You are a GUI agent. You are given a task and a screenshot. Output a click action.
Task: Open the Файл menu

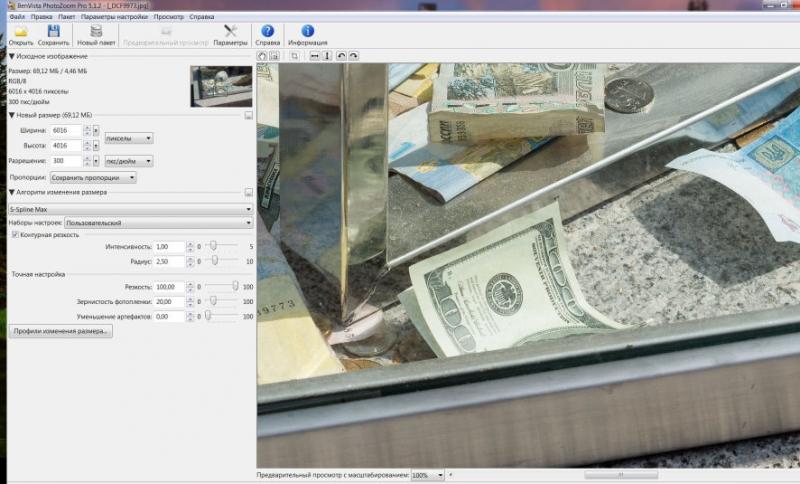(x=17, y=17)
